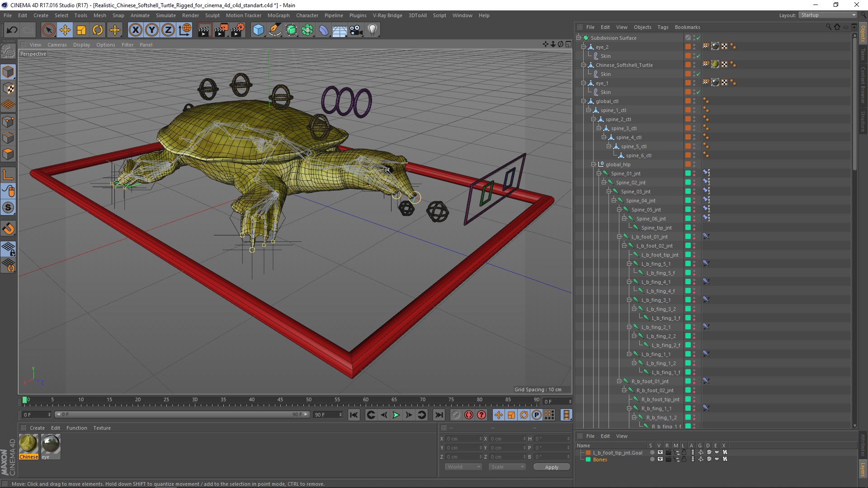Image resolution: width=868 pixels, height=488 pixels.
Task: Activate the Scale tool
Action: click(81, 30)
